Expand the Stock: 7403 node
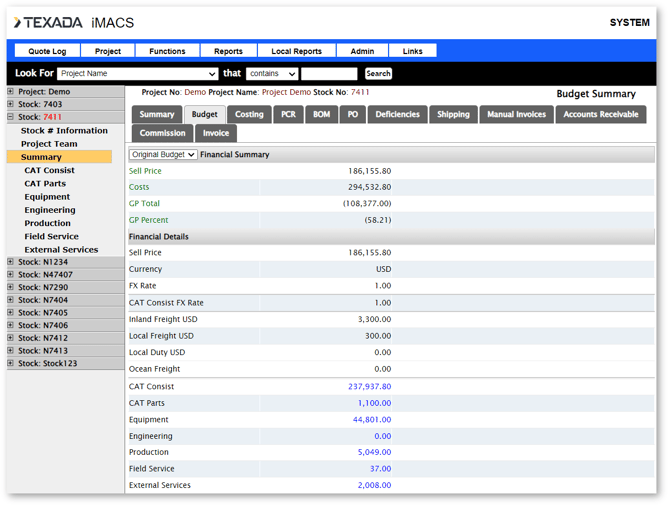 (x=11, y=104)
